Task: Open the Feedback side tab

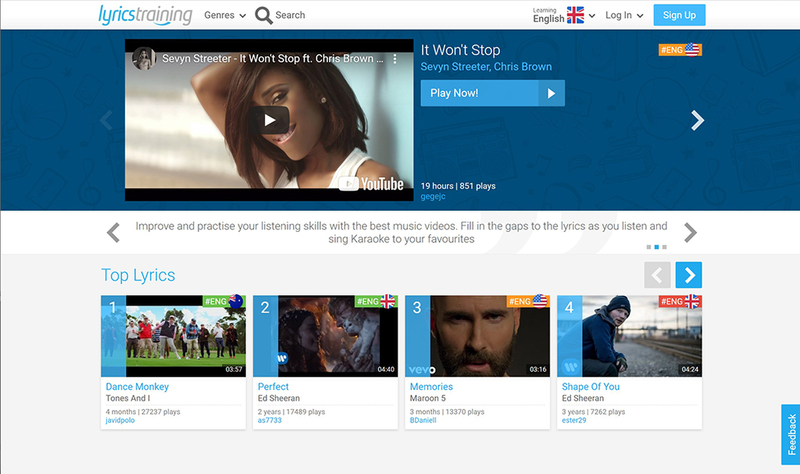Action: pyautogui.click(x=791, y=434)
